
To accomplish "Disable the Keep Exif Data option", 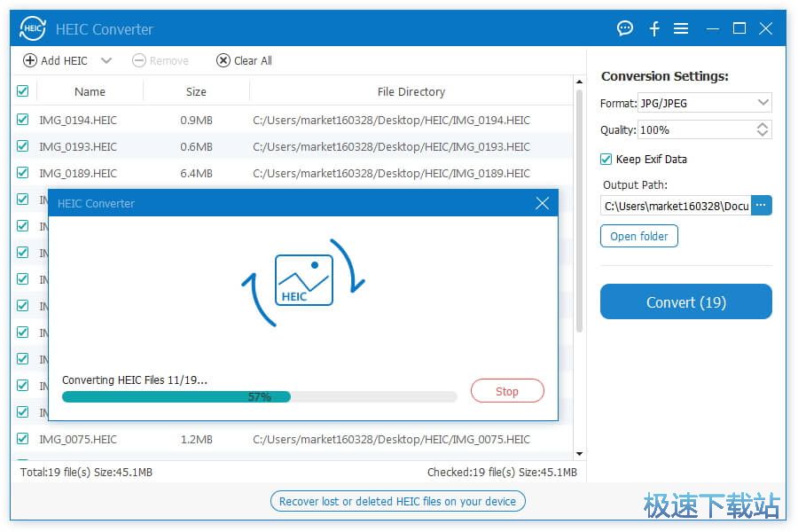I will 606,160.
